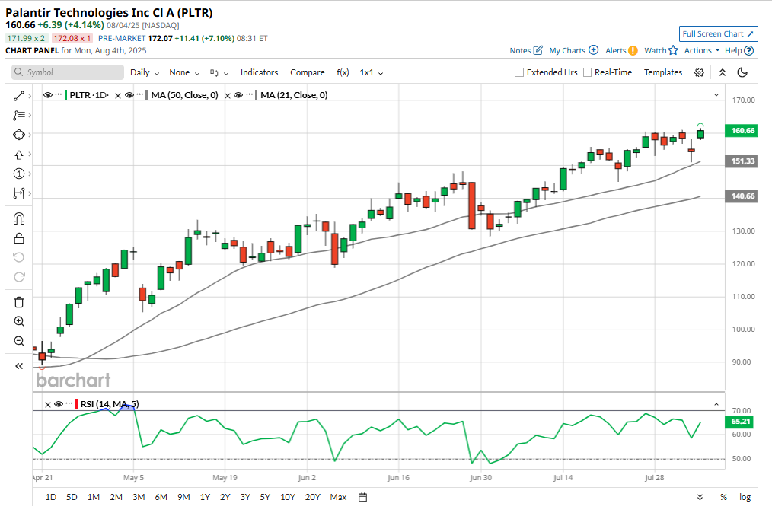
Task: Collapse the RSI pane chevron
Action: [716, 405]
